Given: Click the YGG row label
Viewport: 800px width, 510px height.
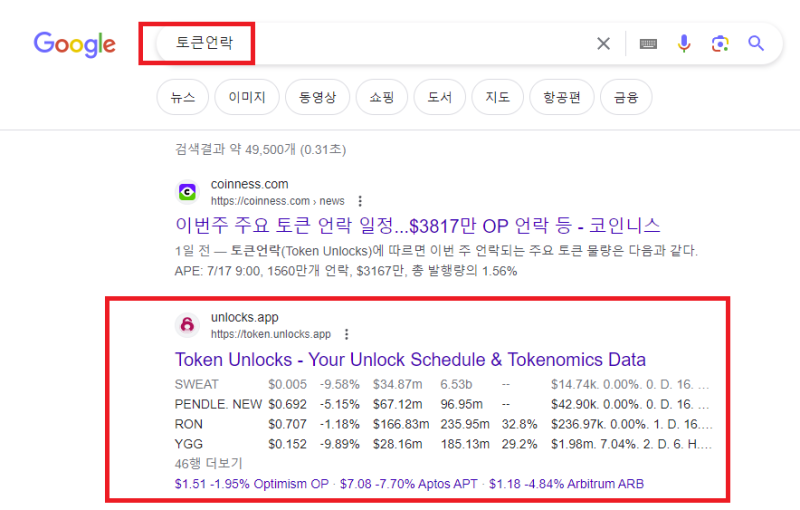Looking at the screenshot, I should click(x=189, y=444).
